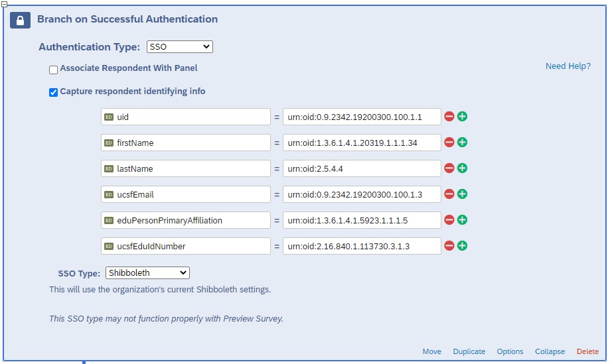610x364 pixels.
Task: Uncheck Capture respondent identifying info
Action: 53,92
